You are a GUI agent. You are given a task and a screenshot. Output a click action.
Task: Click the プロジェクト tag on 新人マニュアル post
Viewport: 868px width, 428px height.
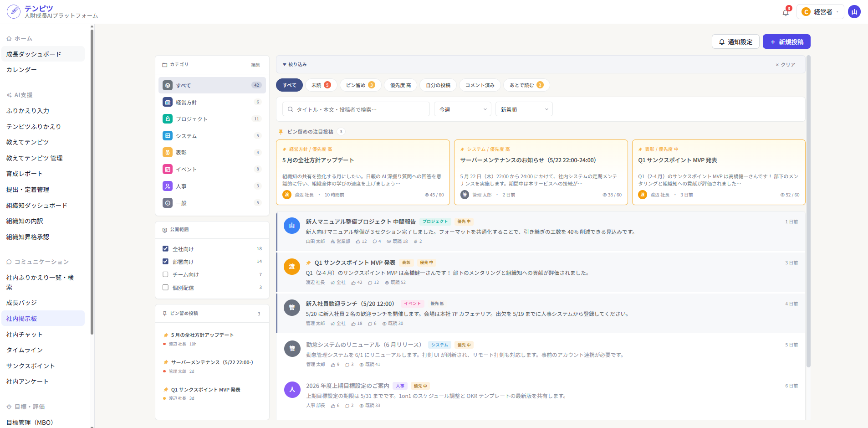[435, 222]
